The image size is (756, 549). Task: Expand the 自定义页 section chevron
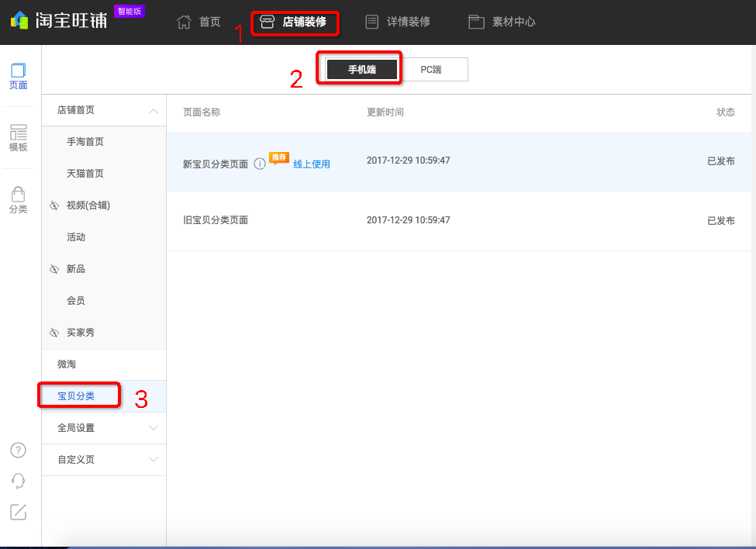(x=154, y=459)
